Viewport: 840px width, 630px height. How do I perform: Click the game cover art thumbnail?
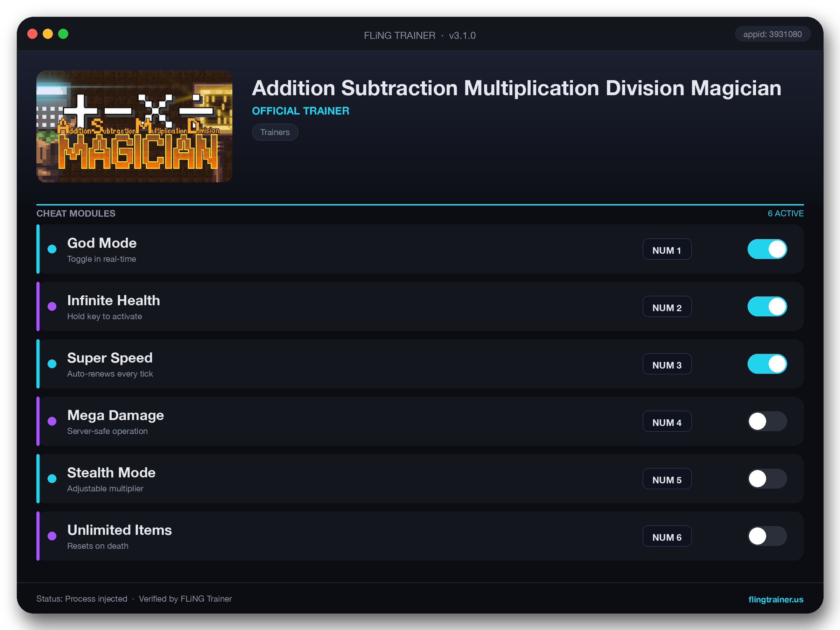(134, 126)
